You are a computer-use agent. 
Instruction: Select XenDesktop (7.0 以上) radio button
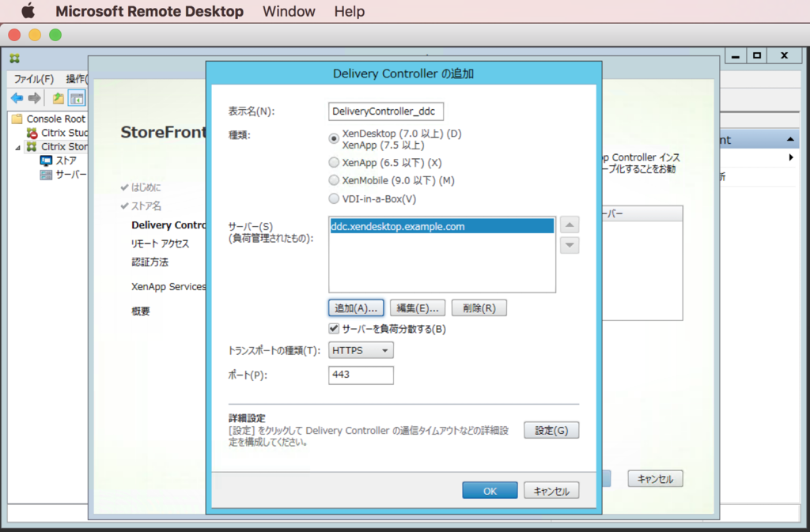pyautogui.click(x=334, y=138)
